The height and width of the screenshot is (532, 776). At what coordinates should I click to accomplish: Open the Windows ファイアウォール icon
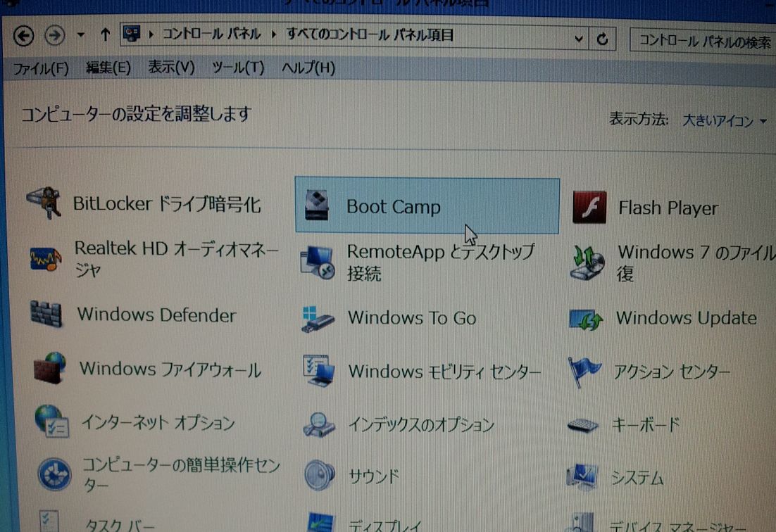tap(49, 368)
